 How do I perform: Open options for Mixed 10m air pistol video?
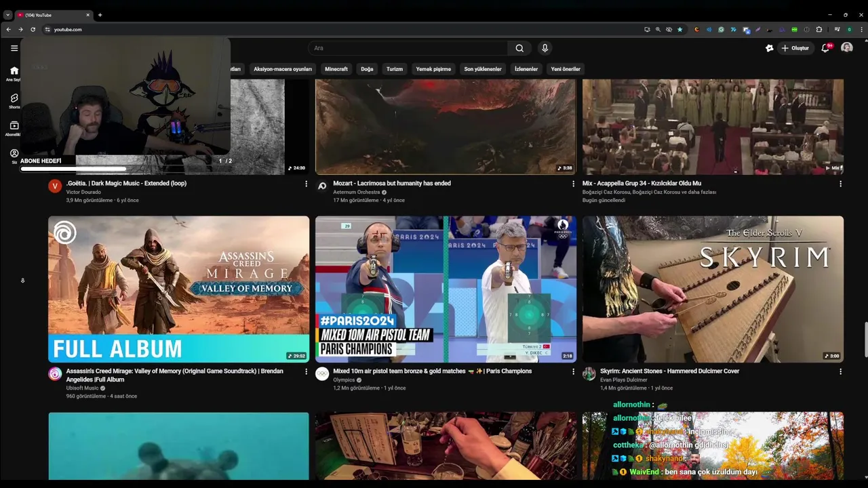(573, 371)
